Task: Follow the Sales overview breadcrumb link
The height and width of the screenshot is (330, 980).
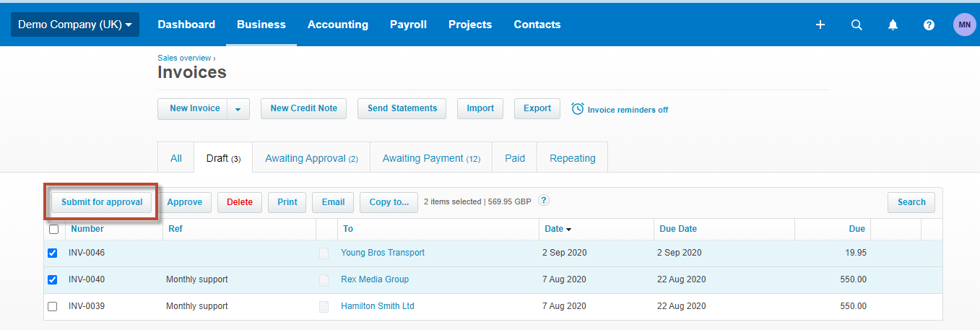Action: 184,58
